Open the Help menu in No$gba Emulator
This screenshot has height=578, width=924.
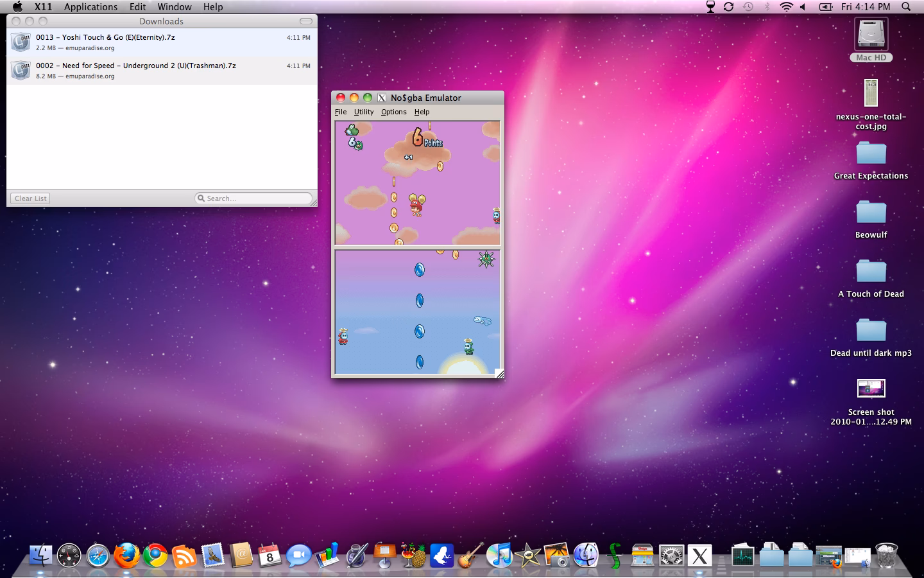pyautogui.click(x=422, y=112)
